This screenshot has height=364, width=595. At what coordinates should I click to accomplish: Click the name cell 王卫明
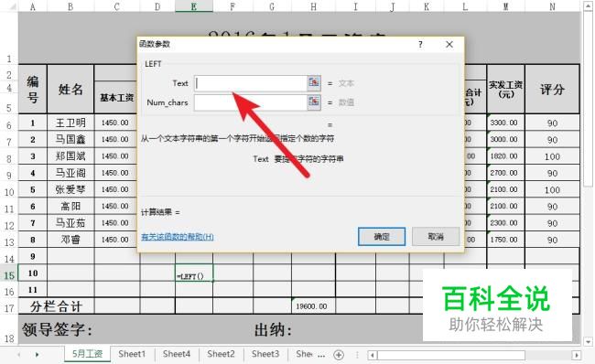pyautogui.click(x=70, y=123)
